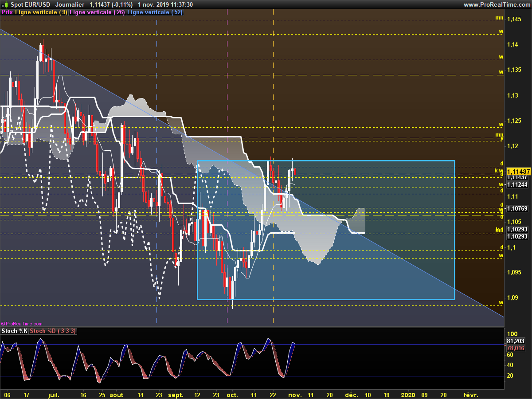
Task: Click the 1 nov. 2019 11:37:30 timestamp
Action: click(x=165, y=4)
